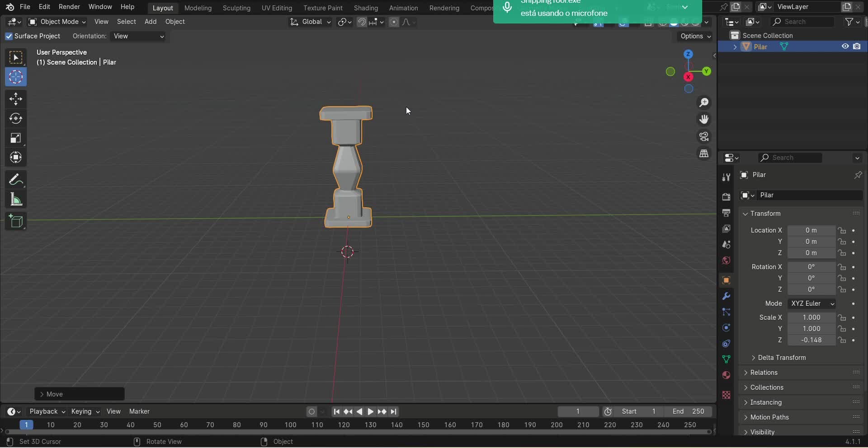Select the Rotate tool

16,119
